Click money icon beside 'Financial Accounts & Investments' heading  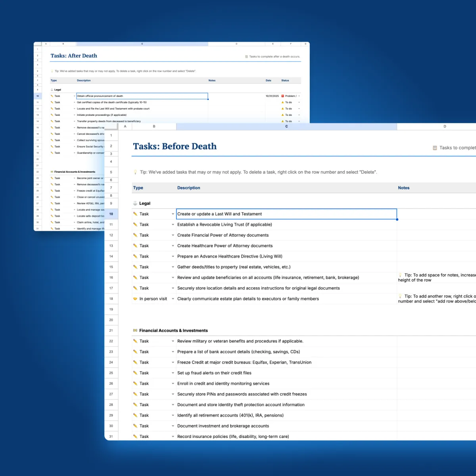(x=135, y=330)
